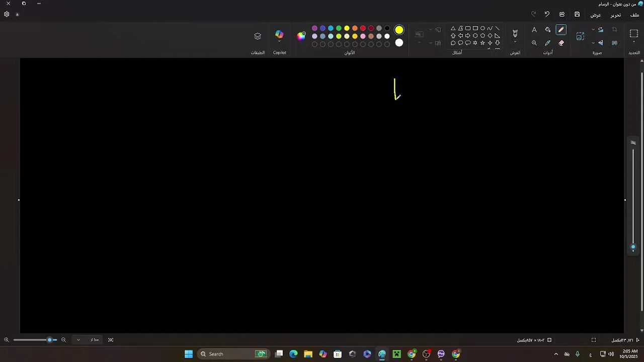
Task: Choose the oval shape
Action: coord(482,29)
